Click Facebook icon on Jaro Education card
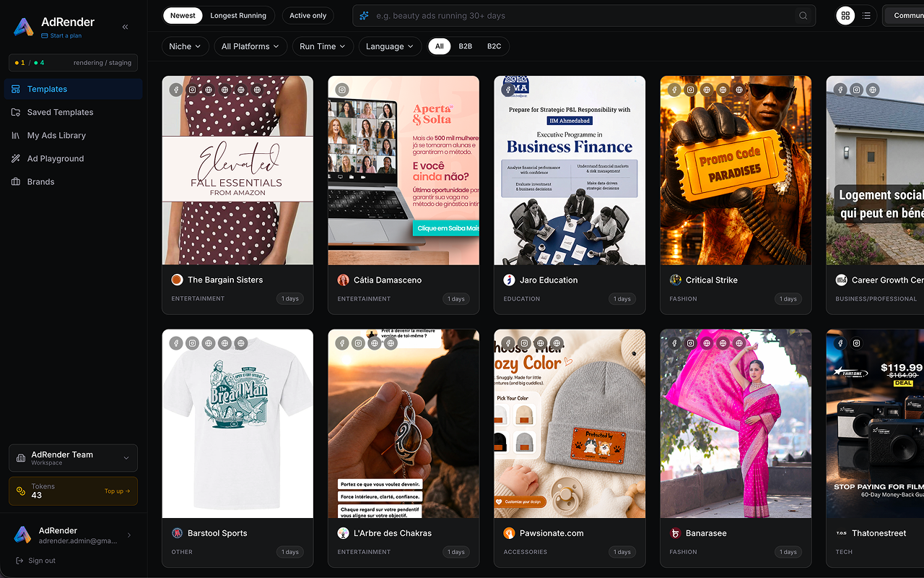The height and width of the screenshot is (578, 924). 508,90
